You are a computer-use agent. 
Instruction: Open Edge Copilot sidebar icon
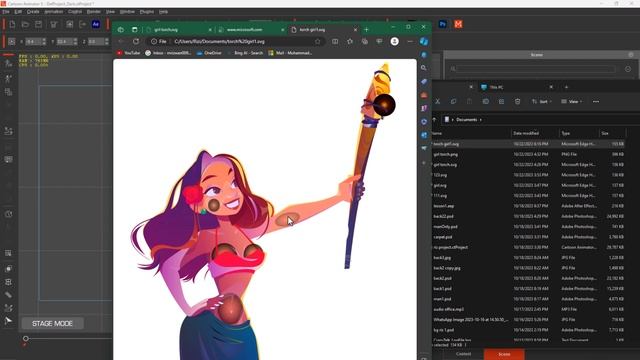pyautogui.click(x=424, y=41)
